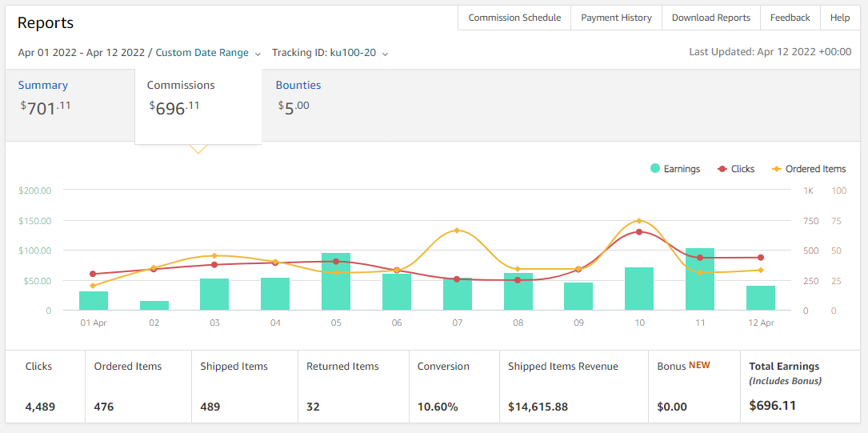Click the Conversion value 10.60%

click(x=438, y=407)
